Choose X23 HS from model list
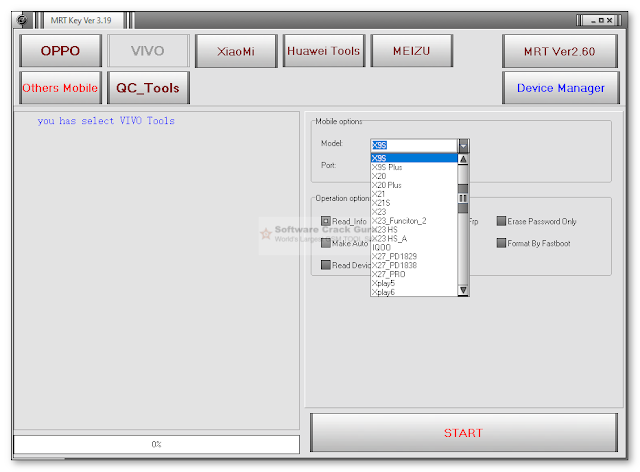 [x=414, y=229]
